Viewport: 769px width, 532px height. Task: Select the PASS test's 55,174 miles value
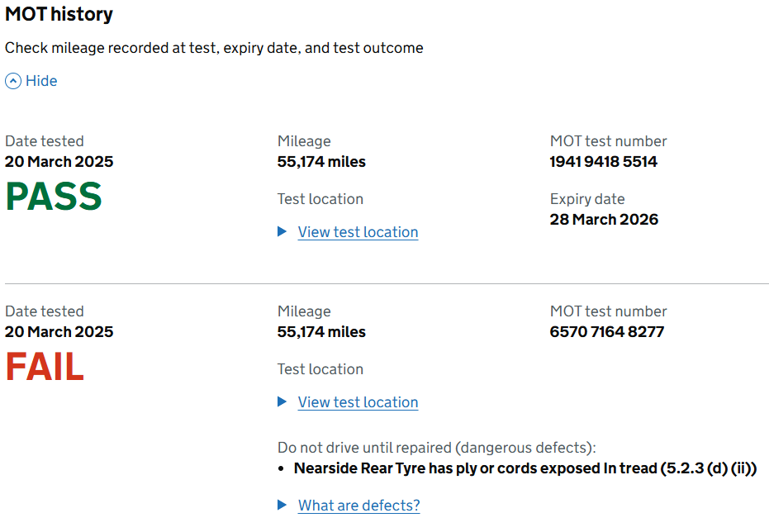(x=321, y=162)
